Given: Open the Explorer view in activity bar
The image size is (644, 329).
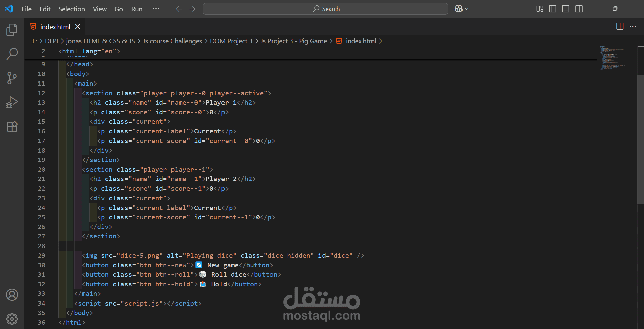Looking at the screenshot, I should click(x=12, y=30).
